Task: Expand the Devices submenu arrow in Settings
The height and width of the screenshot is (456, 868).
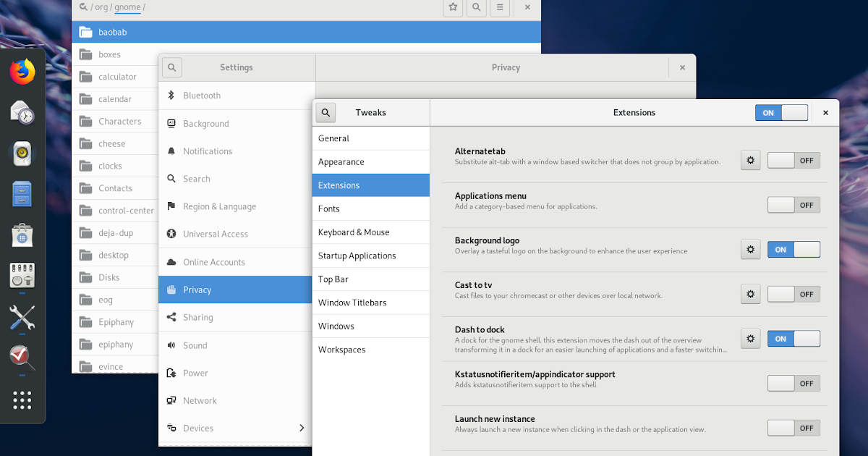Action: pos(302,428)
